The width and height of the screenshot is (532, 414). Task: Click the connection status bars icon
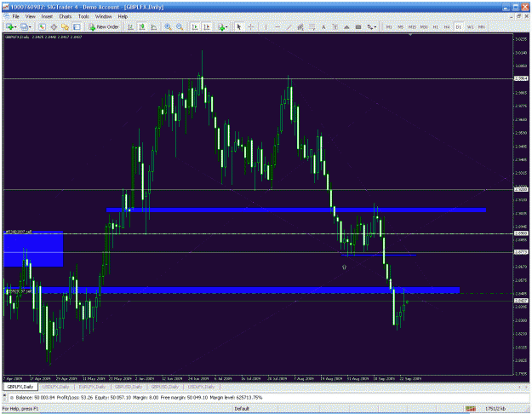tap(470, 409)
